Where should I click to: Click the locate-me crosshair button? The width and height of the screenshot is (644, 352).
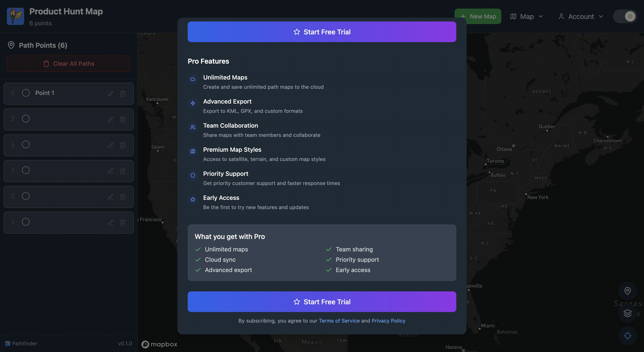[x=627, y=335]
